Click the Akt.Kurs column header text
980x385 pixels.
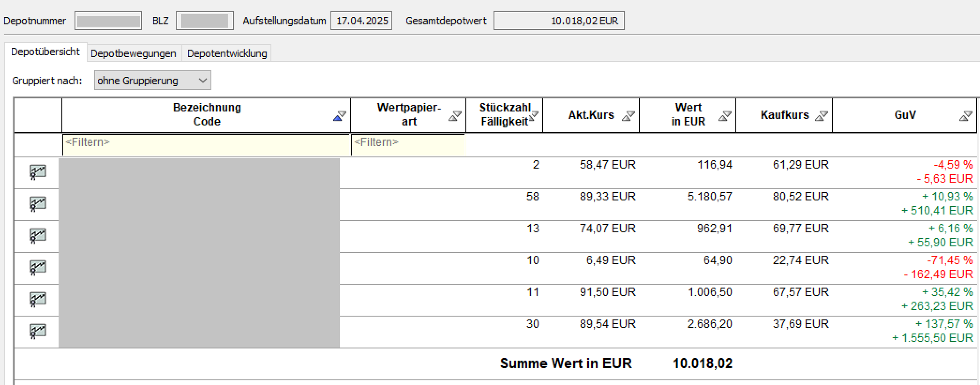pyautogui.click(x=591, y=115)
